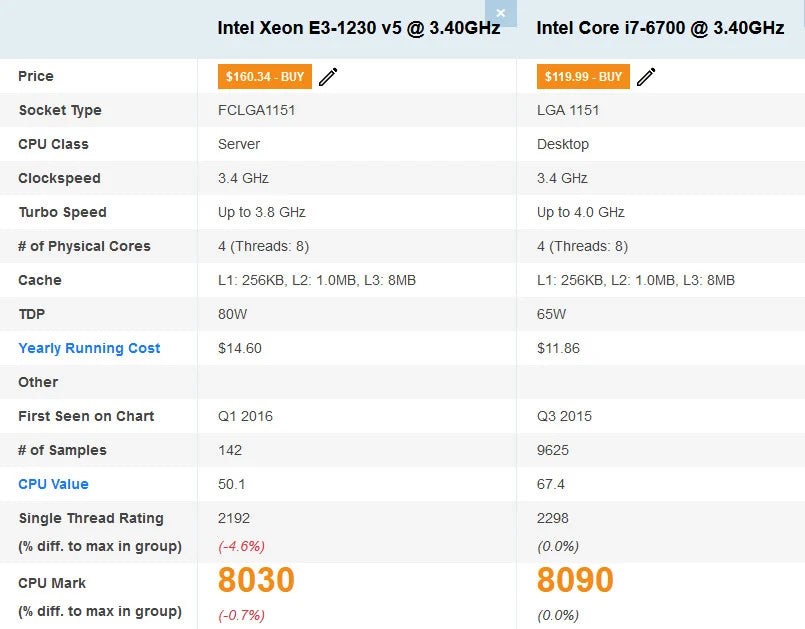The image size is (805, 629).
Task: Click the # of Physical Cores row label
Action: (84, 246)
